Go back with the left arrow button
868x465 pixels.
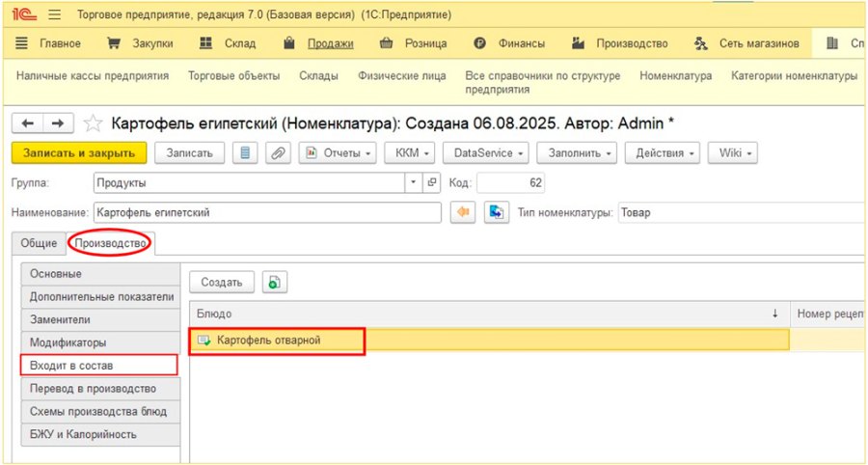[x=27, y=123]
